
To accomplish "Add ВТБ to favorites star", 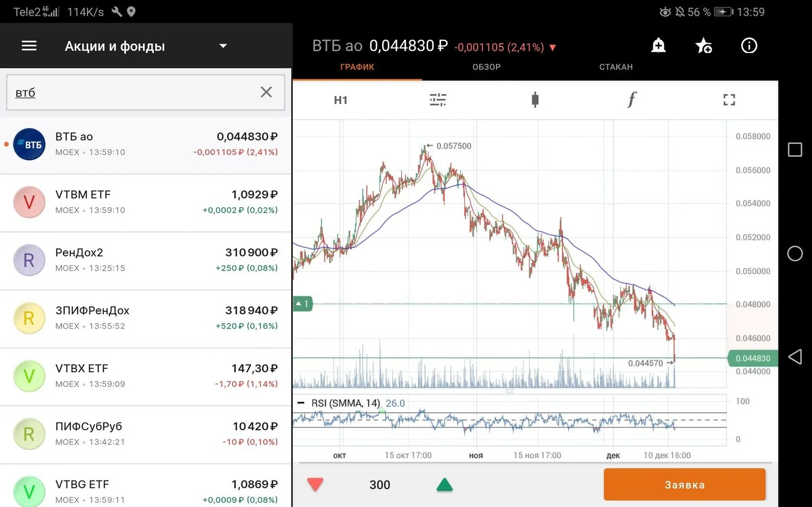I will point(704,45).
